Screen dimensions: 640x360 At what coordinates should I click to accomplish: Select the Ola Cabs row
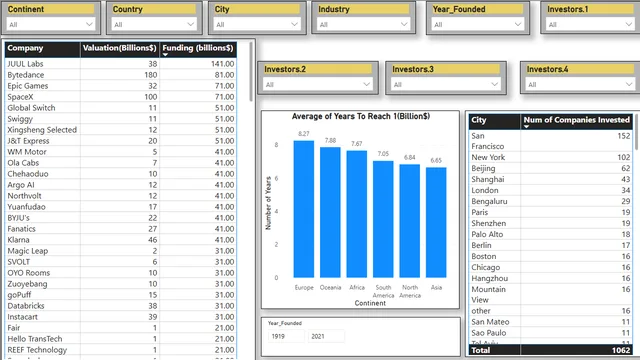tap(121, 163)
